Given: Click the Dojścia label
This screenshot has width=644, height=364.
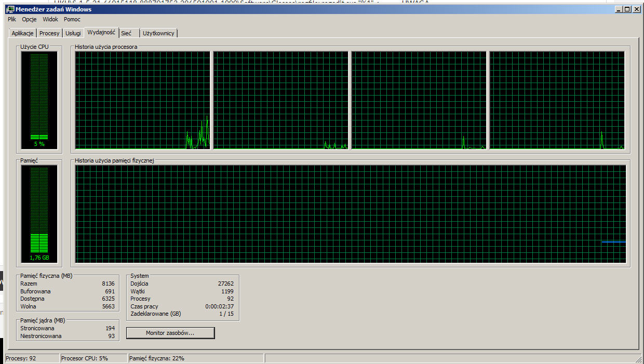Looking at the screenshot, I should 139,284.
